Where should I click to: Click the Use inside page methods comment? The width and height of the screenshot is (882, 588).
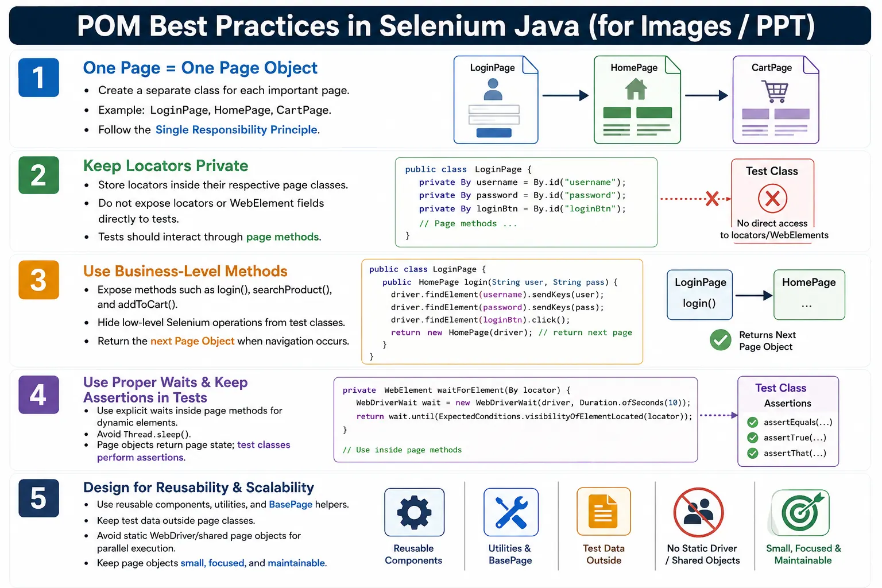pos(402,450)
